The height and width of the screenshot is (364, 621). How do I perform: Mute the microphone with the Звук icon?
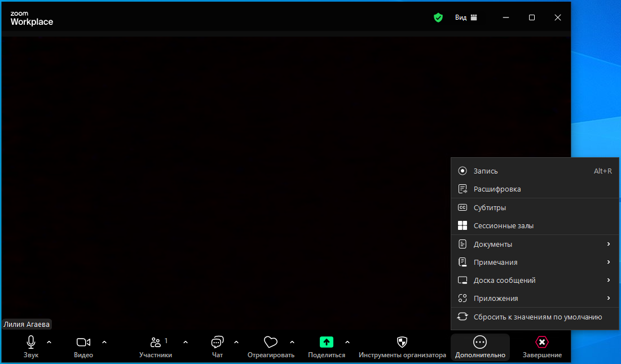(31, 342)
